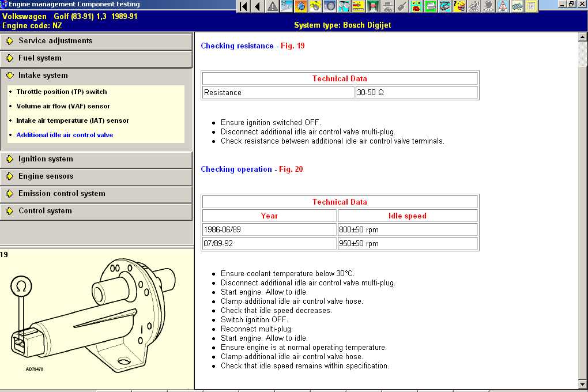Click the back arrow toolbar button
Image resolution: width=588 pixels, height=392 pixels.
(258, 6)
